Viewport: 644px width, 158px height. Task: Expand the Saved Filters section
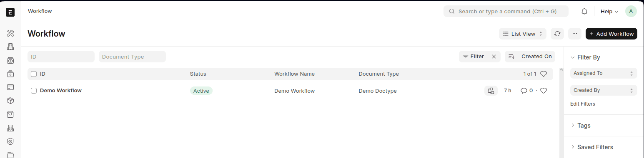click(591, 147)
